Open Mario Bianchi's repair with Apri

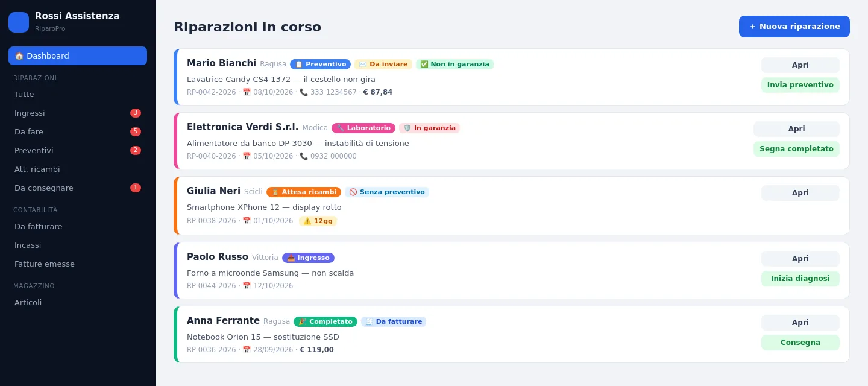point(800,65)
